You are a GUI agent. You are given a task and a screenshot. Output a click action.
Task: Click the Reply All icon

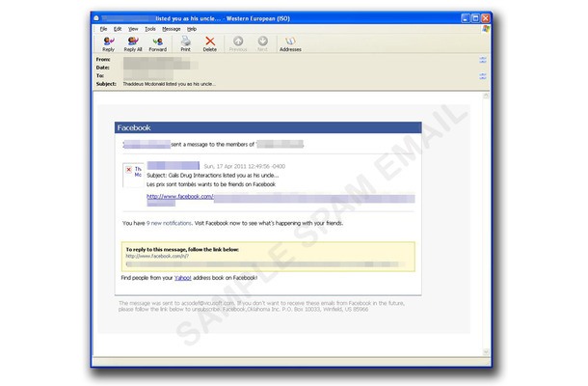pos(133,44)
